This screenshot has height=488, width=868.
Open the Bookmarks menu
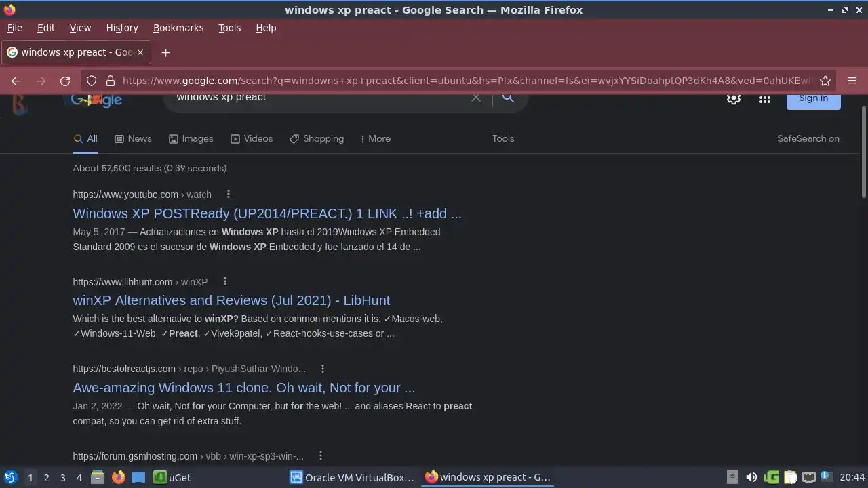(x=178, y=28)
